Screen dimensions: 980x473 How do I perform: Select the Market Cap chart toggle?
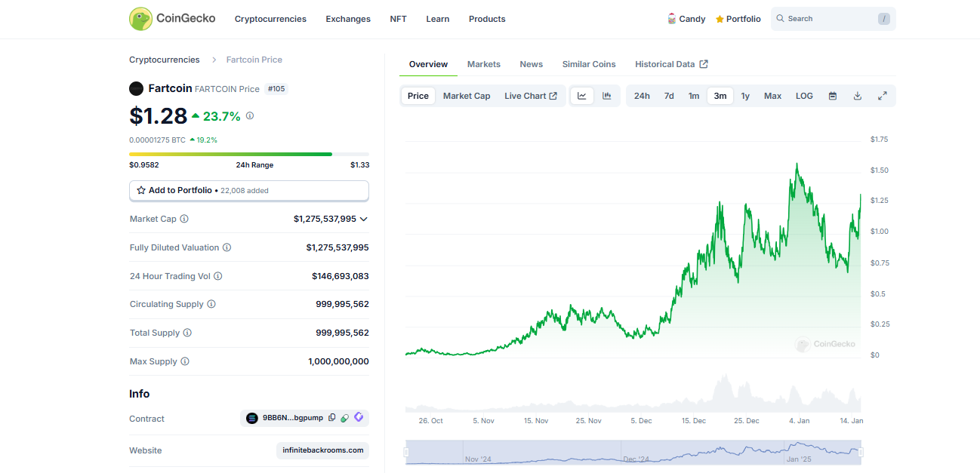point(467,96)
